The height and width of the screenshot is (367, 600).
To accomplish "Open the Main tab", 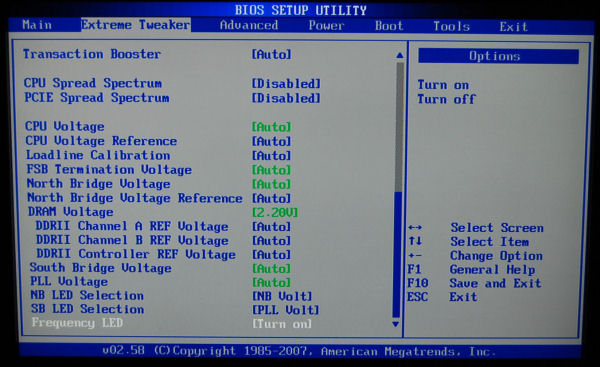I will [37, 25].
